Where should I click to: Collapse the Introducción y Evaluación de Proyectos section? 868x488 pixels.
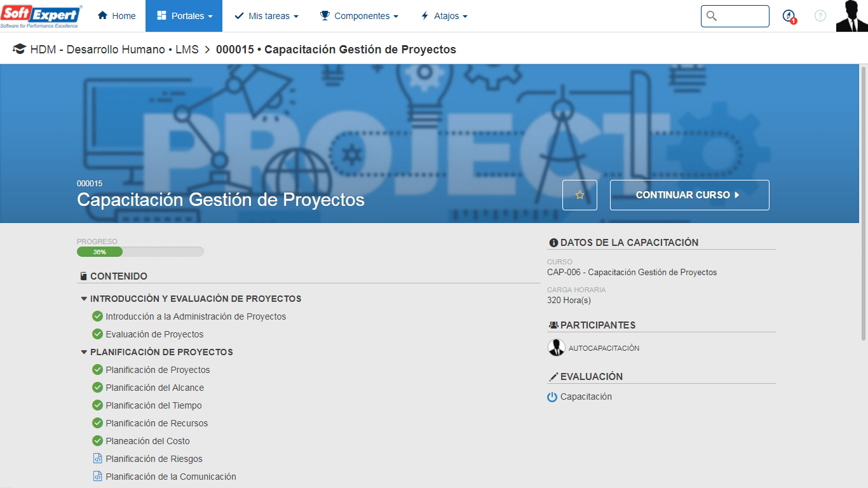[x=84, y=299]
